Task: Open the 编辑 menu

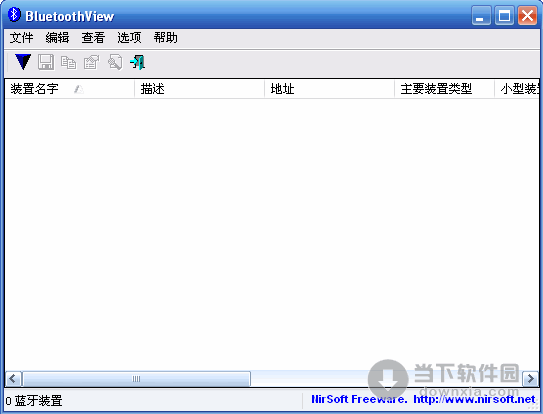Action: point(57,38)
